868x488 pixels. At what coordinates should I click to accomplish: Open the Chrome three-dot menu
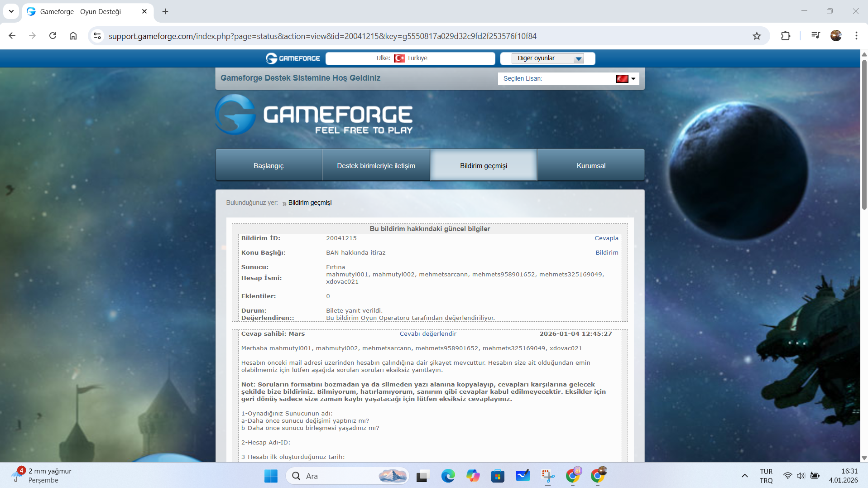pos(856,36)
